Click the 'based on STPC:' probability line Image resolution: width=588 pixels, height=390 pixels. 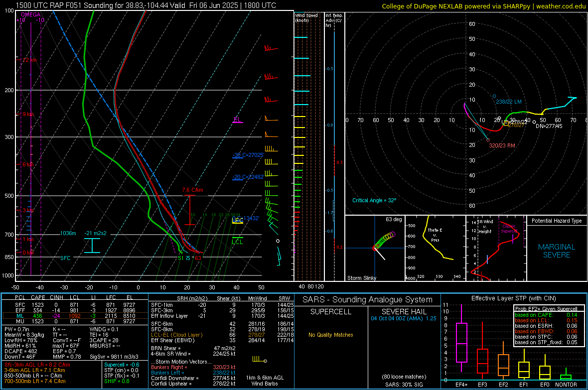[546, 337]
